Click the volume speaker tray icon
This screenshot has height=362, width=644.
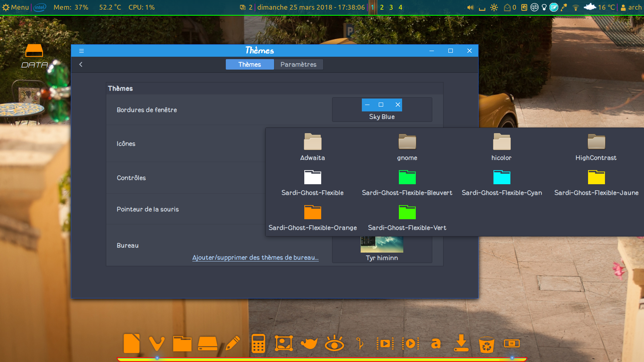470,7
